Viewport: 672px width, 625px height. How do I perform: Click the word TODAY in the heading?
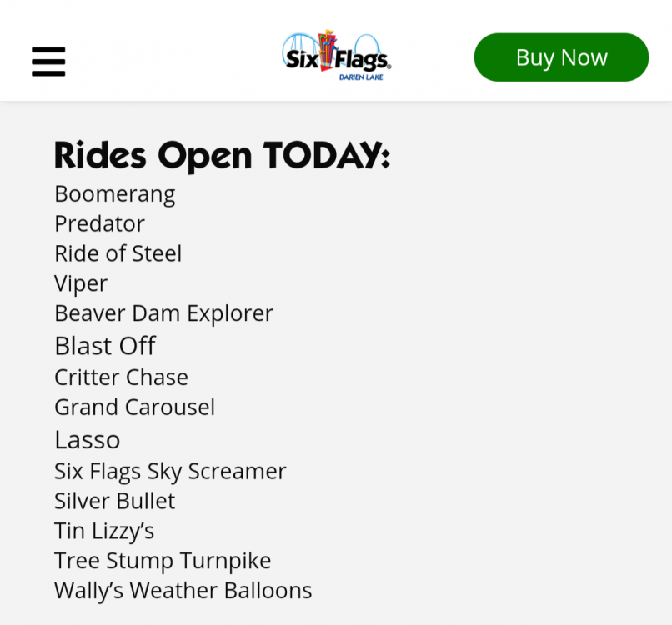pos(326,156)
